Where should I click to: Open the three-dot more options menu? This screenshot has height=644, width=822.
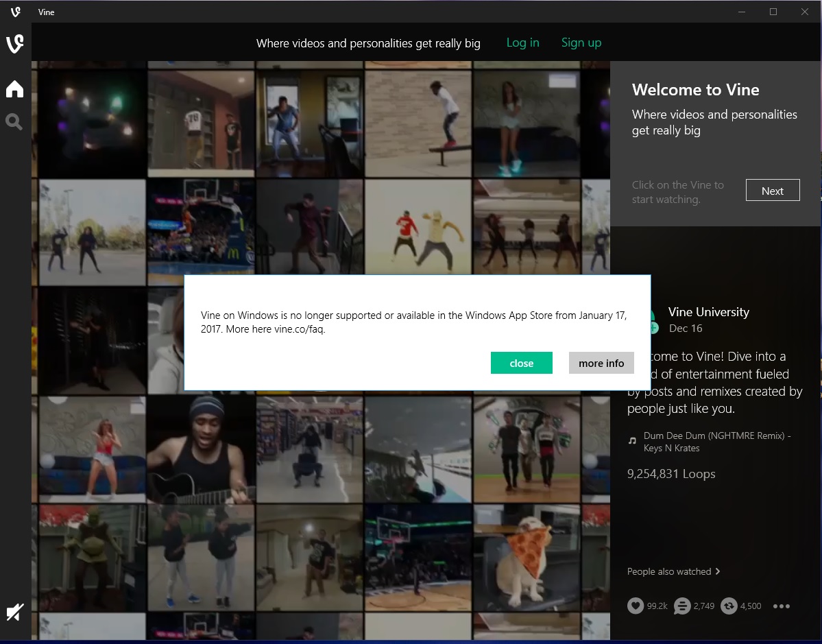(x=781, y=606)
